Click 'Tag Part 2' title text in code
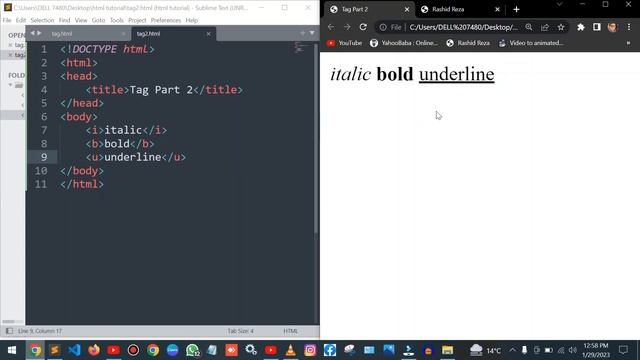Viewport: 640px width, 360px height. (161, 90)
